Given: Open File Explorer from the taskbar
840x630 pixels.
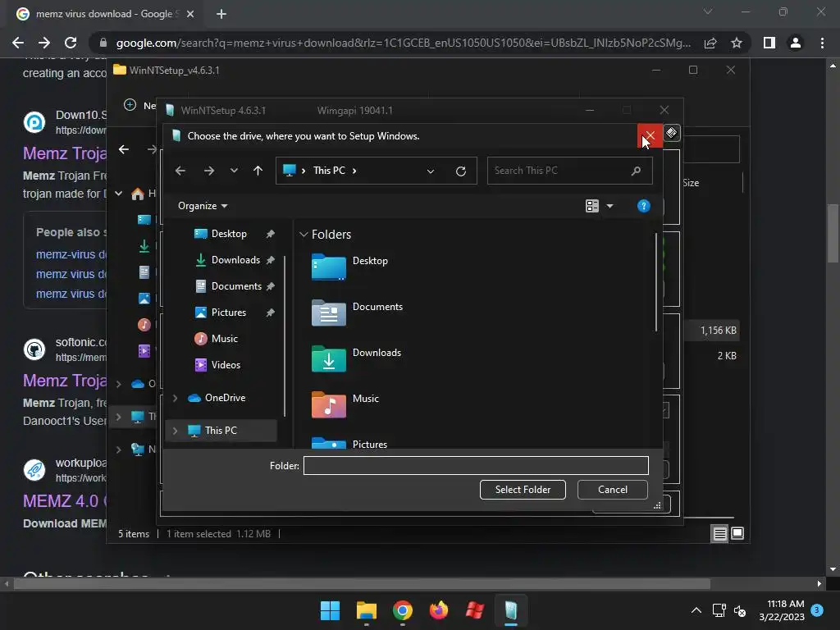Looking at the screenshot, I should (x=367, y=610).
